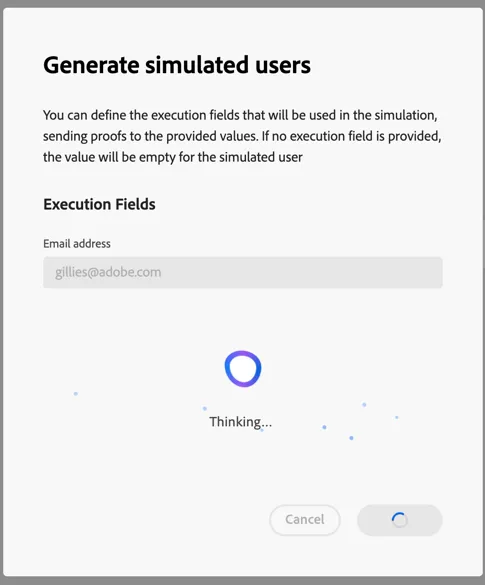The height and width of the screenshot is (585, 485).
Task: Click the description line starting "You can define"
Action: click(x=240, y=115)
